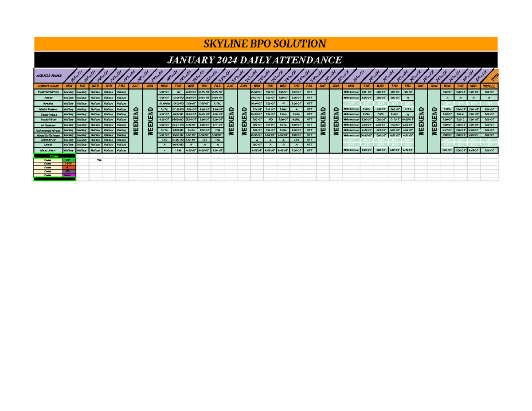Select the Ayesha row label
Viewport: 532px width, 411px height.
[x=48, y=104]
